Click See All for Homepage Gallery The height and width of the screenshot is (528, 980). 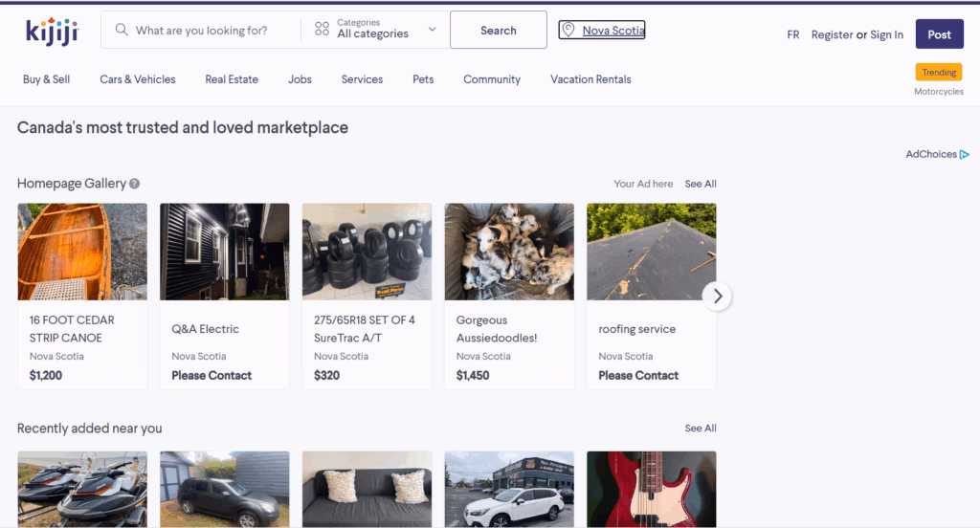pyautogui.click(x=701, y=184)
